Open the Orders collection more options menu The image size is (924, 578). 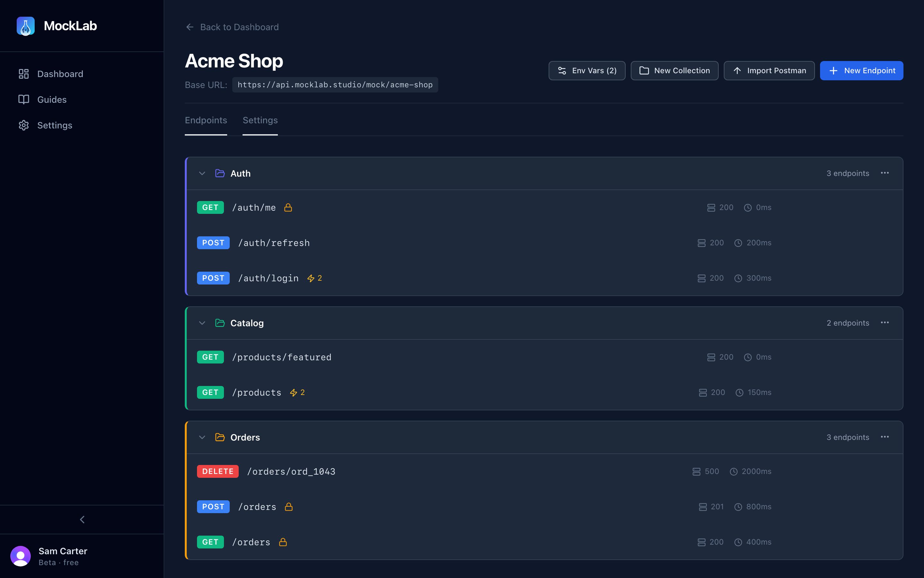pos(885,437)
